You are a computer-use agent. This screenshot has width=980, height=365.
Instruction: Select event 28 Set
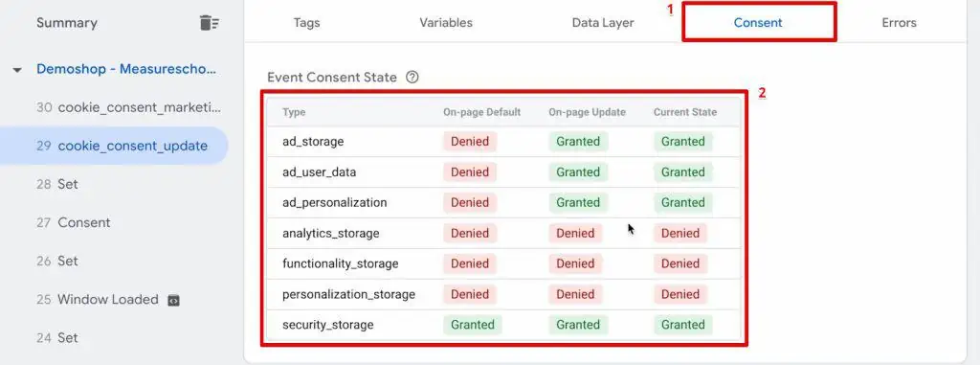(x=56, y=185)
